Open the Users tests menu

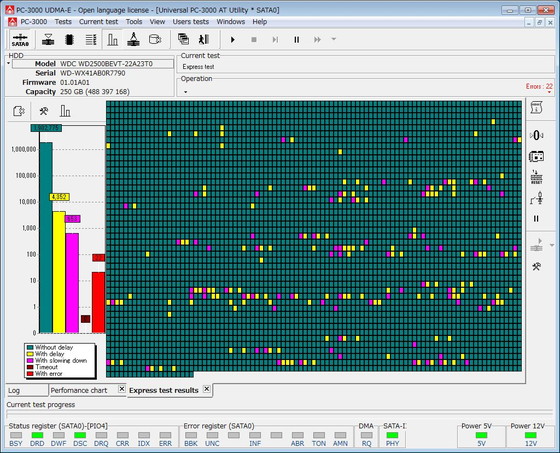191,22
